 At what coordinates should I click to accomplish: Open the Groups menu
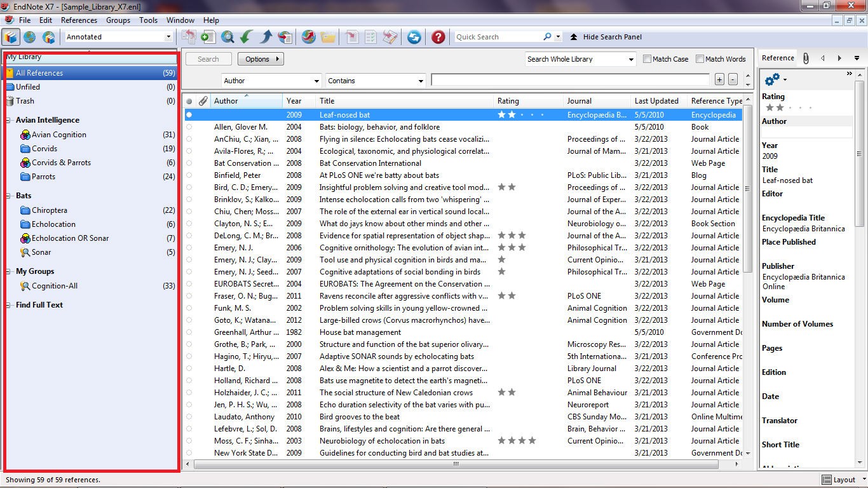click(118, 20)
